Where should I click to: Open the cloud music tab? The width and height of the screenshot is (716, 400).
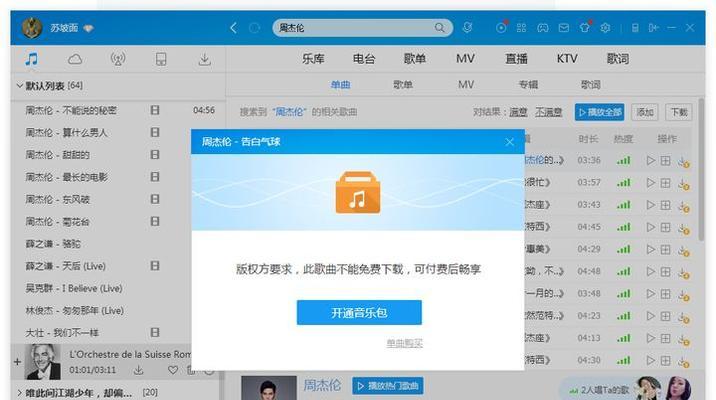75,59
